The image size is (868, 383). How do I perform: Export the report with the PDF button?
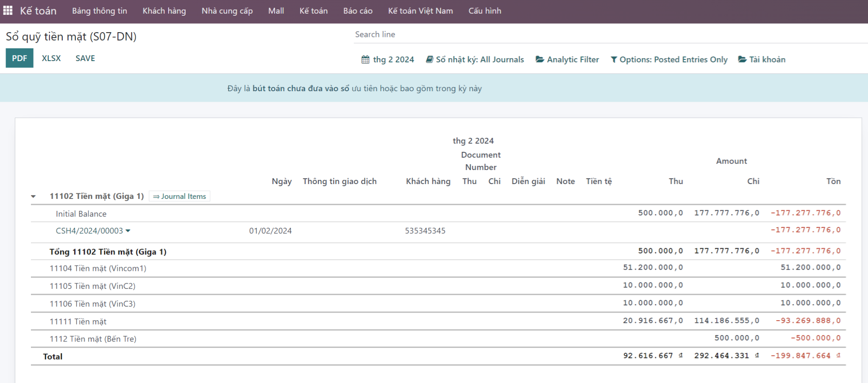point(19,58)
